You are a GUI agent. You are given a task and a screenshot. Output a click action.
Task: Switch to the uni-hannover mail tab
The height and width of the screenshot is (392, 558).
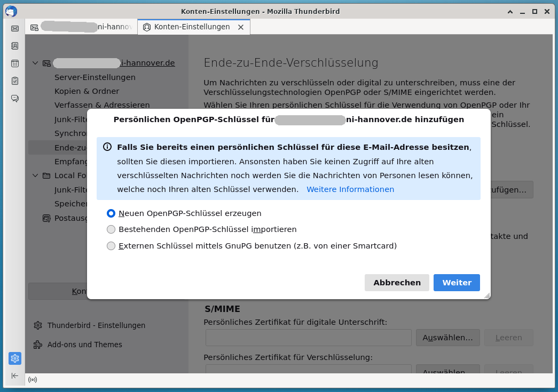pos(82,27)
